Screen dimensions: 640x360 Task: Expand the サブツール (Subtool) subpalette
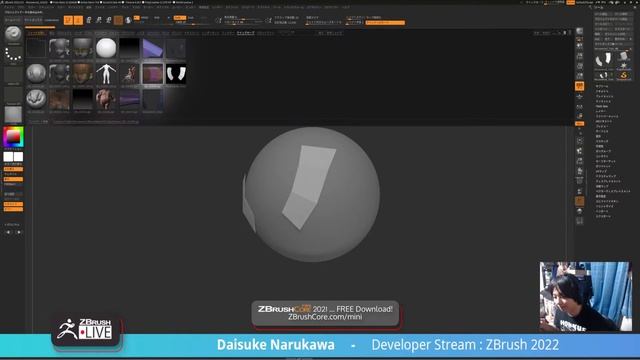pos(602,86)
